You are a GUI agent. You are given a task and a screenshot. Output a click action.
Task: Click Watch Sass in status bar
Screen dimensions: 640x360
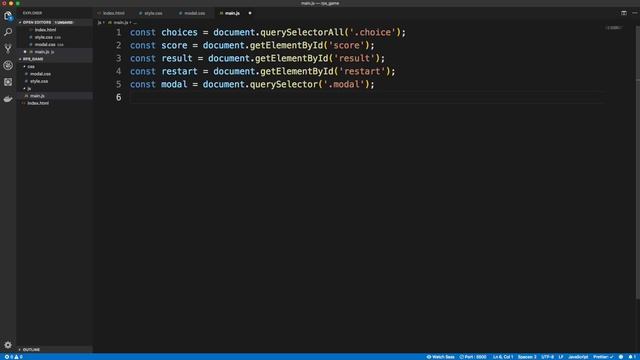(x=440, y=357)
